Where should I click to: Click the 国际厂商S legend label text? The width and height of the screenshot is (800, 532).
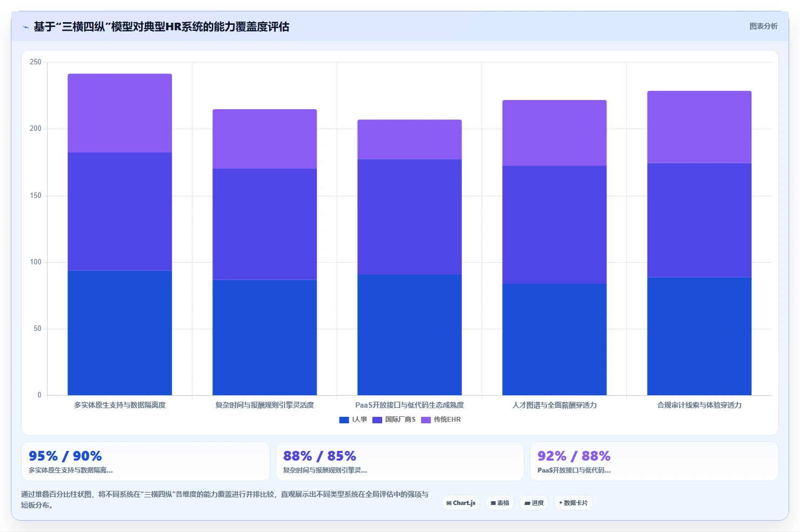point(400,420)
